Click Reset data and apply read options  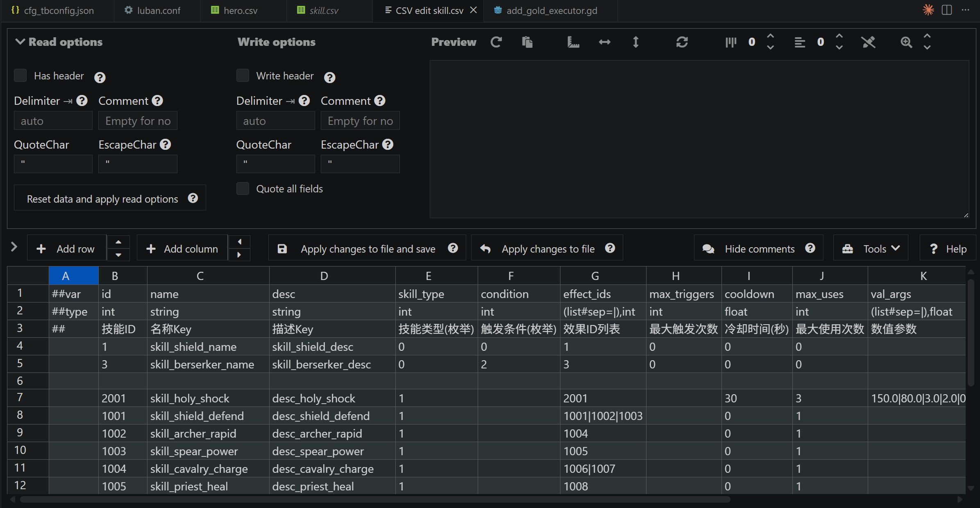(110, 198)
